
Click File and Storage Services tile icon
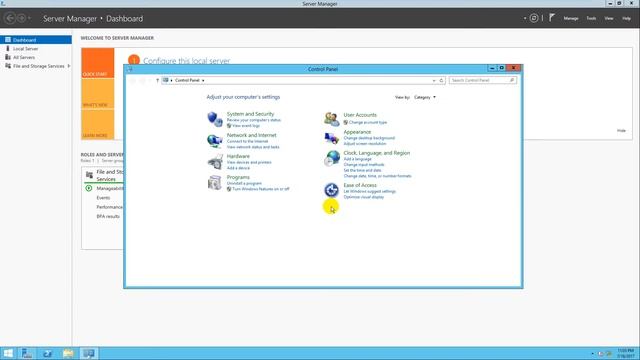coord(89,175)
